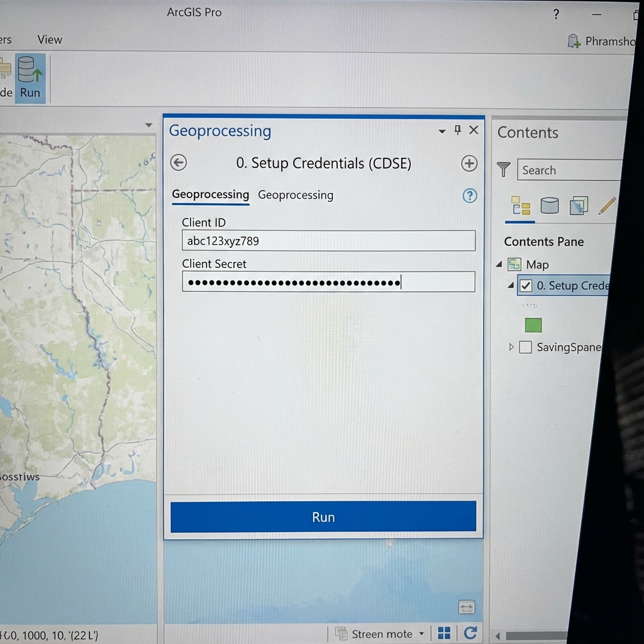Check the SavingSpane layer checkbox
Image resolution: width=644 pixels, height=644 pixels.
click(525, 347)
